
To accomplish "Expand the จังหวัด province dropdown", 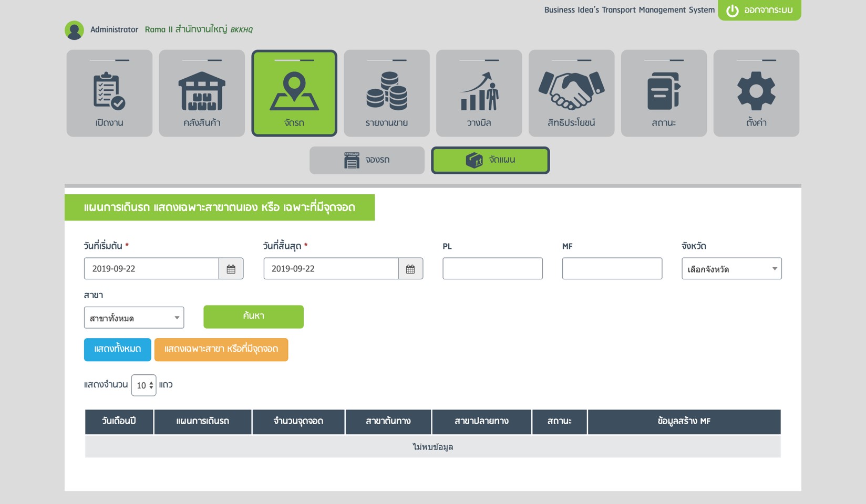I will [x=731, y=269].
